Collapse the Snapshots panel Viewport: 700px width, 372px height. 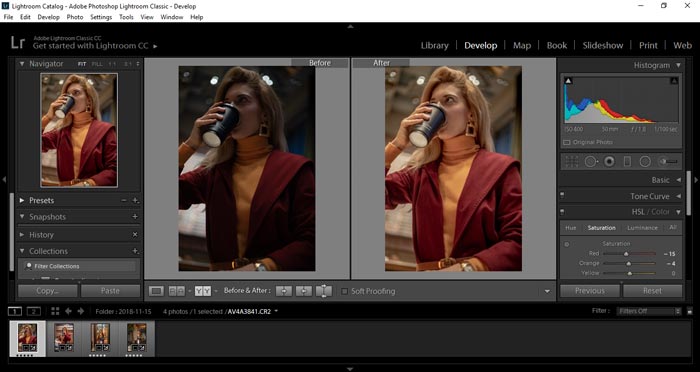(x=21, y=217)
